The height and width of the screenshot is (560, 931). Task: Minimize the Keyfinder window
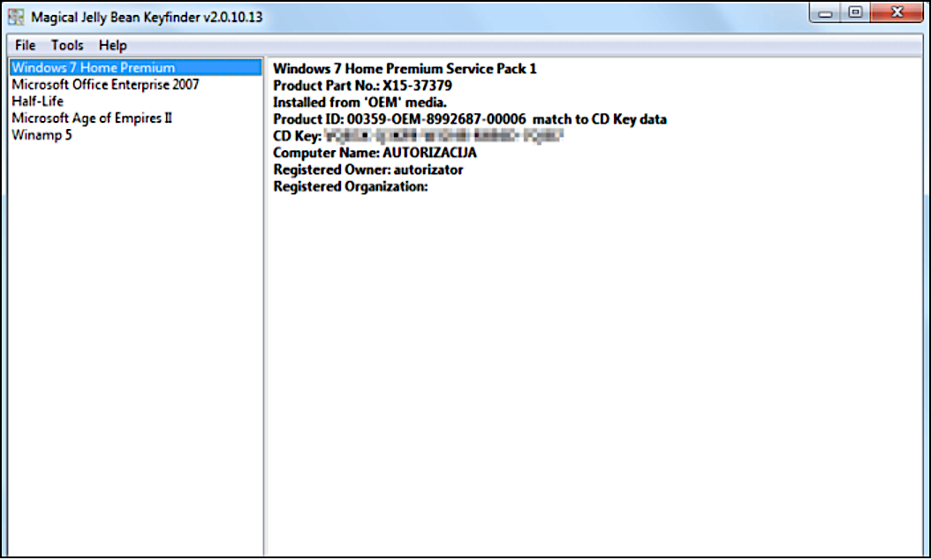(828, 13)
